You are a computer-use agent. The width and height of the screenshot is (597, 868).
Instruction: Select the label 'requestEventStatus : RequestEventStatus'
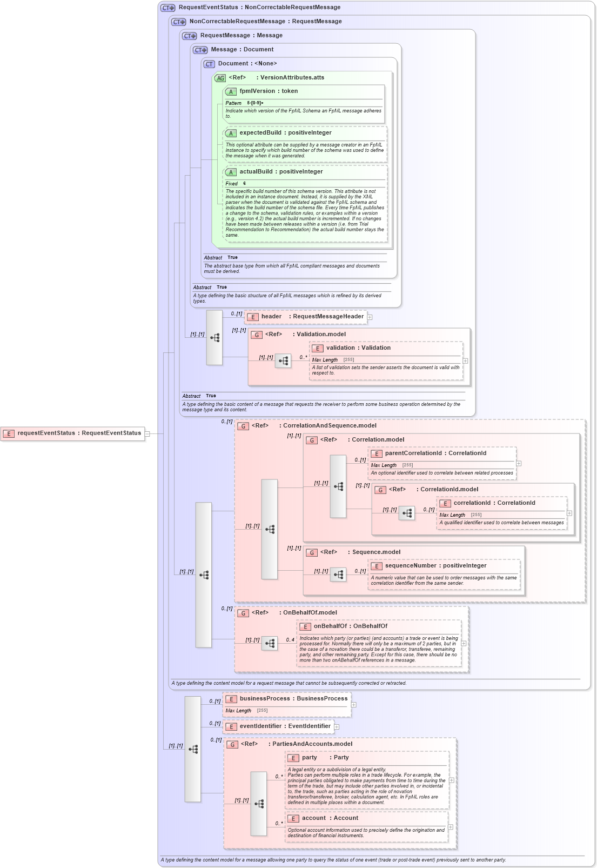(x=79, y=433)
